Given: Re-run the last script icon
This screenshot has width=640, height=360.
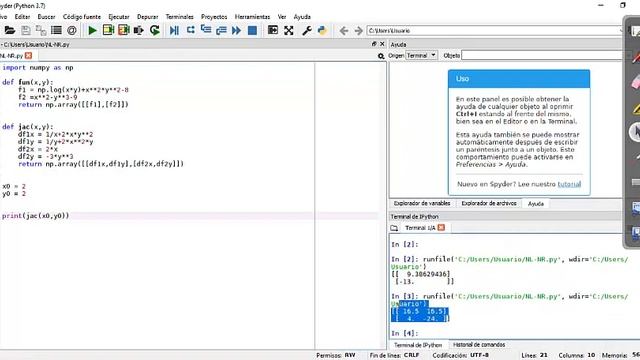Looking at the screenshot, I should coord(155,30).
